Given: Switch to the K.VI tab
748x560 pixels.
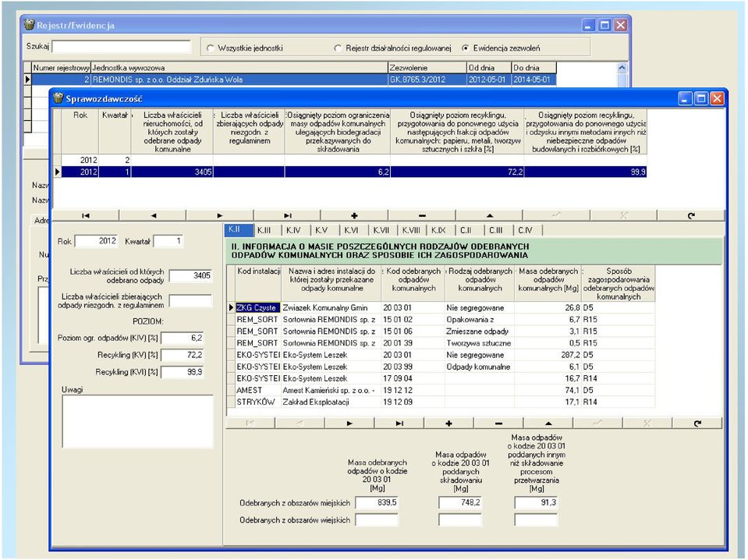Looking at the screenshot, I should (x=352, y=230).
